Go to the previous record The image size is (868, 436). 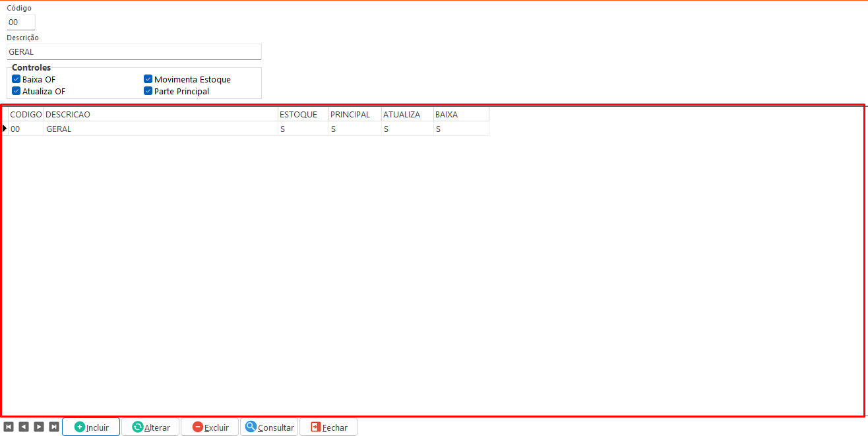[x=24, y=427]
